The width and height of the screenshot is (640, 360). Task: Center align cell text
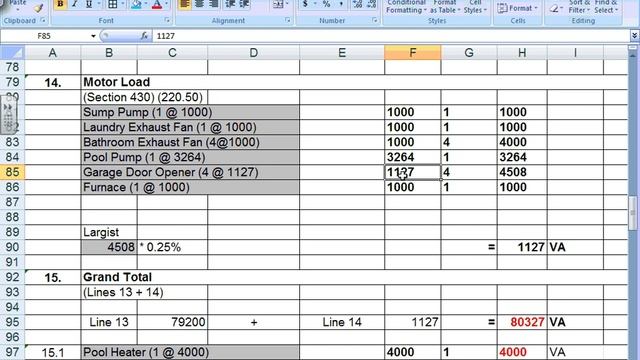click(199, 4)
